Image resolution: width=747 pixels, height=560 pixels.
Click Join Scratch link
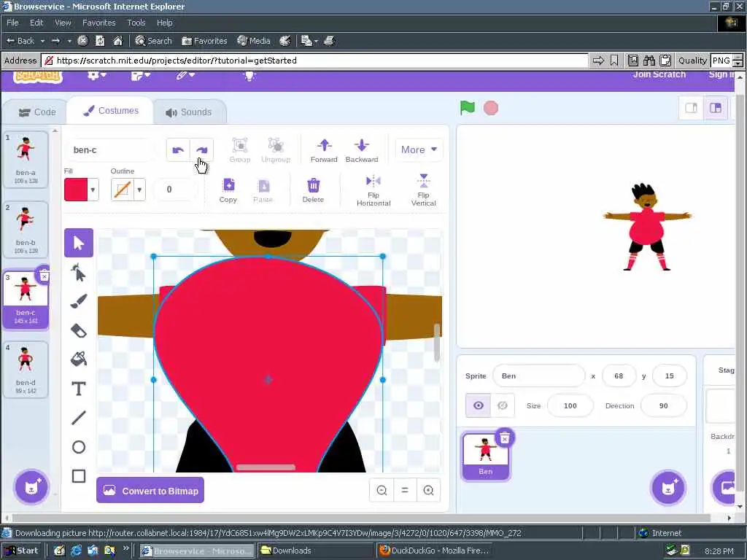tap(659, 74)
